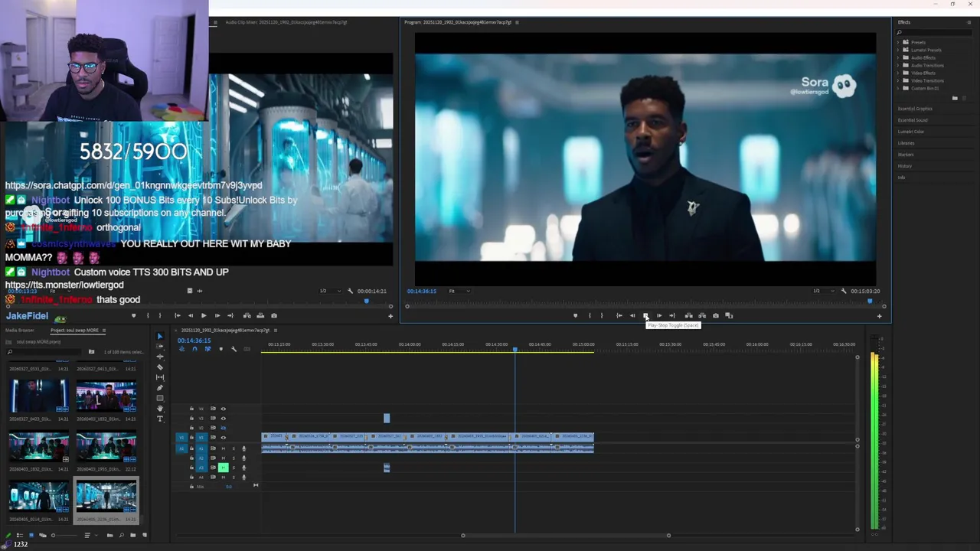Select the Ripple Edit tool
Screen dimensions: 980x551
(160, 357)
